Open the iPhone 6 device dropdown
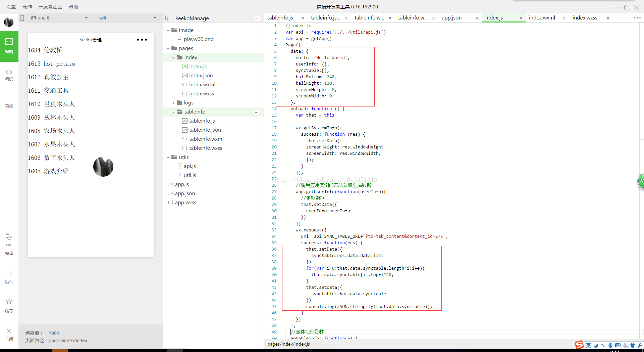644x352 pixels. (59, 18)
